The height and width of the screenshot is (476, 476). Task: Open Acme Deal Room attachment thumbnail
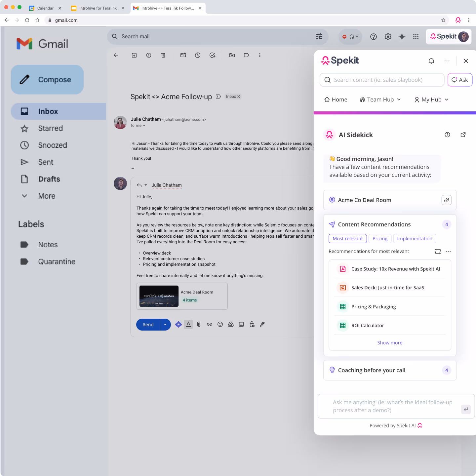[x=159, y=296]
